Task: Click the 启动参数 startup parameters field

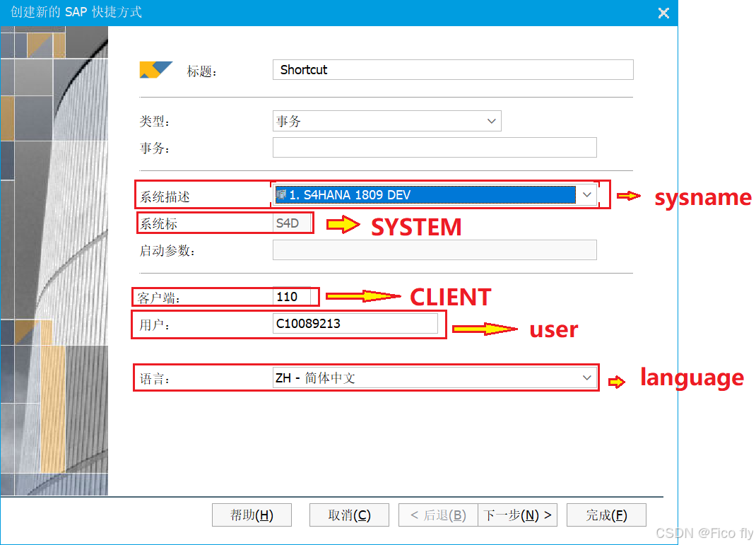Action: point(435,250)
